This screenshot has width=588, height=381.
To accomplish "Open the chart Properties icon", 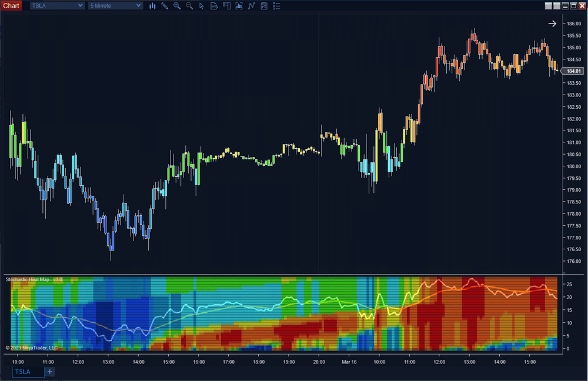I will 264,6.
